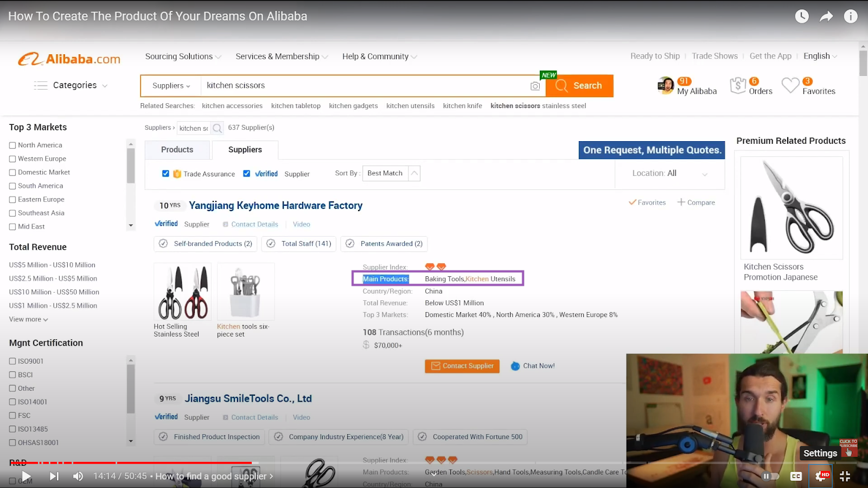868x488 pixels.
Task: Check the North America market box
Action: [x=12, y=145]
